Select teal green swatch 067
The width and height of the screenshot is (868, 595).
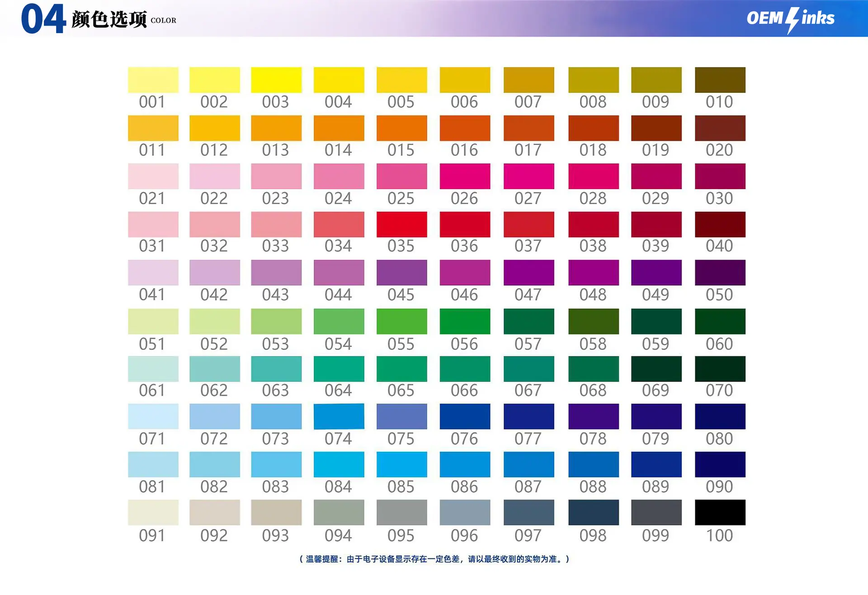click(528, 369)
